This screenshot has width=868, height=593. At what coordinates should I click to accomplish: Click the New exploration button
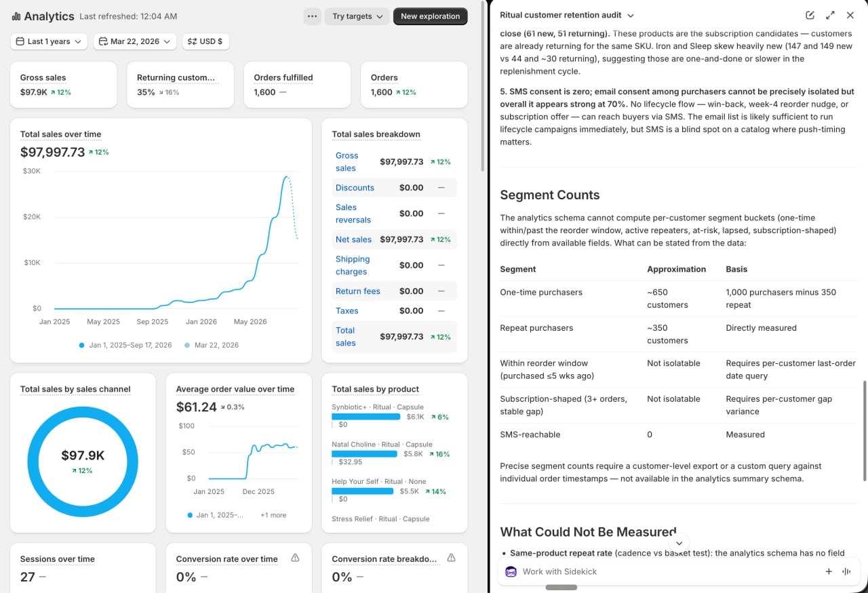(431, 16)
